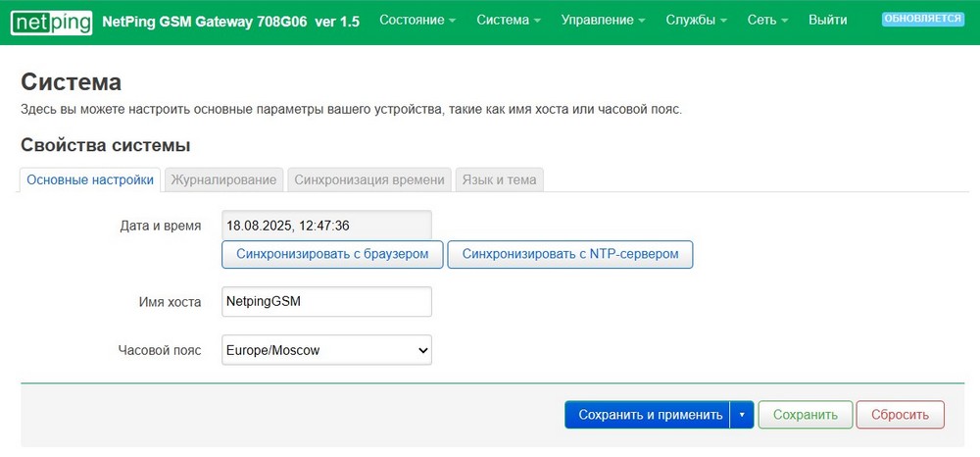The height and width of the screenshot is (457, 980).
Task: Expand the save options arrow beside Сохранить и применить
Action: point(742,415)
